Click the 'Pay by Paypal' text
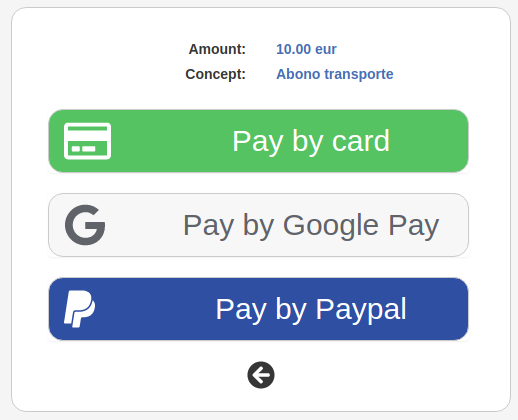This screenshot has width=518, height=420. pos(311,310)
